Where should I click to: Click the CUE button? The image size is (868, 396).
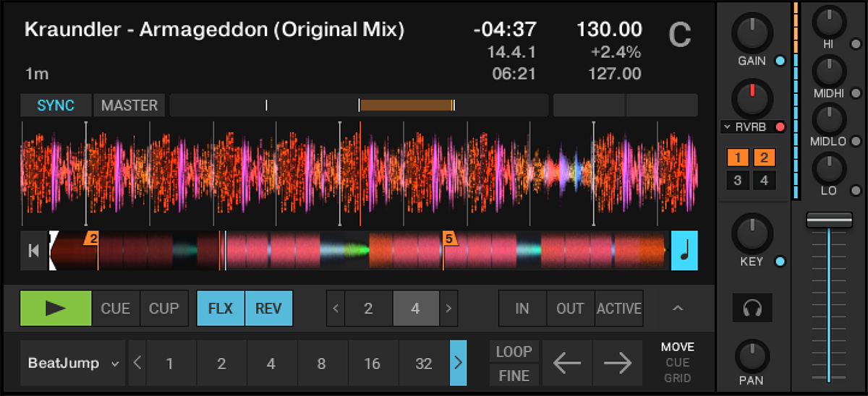[x=116, y=309]
